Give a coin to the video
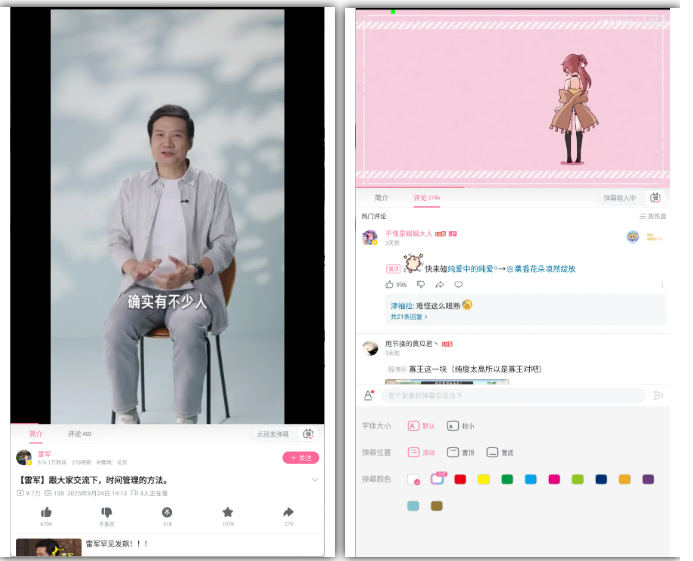 point(167,512)
